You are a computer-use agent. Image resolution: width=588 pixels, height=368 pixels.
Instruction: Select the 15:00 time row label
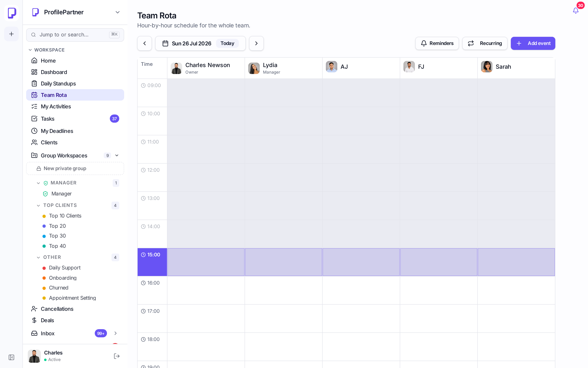point(152,262)
